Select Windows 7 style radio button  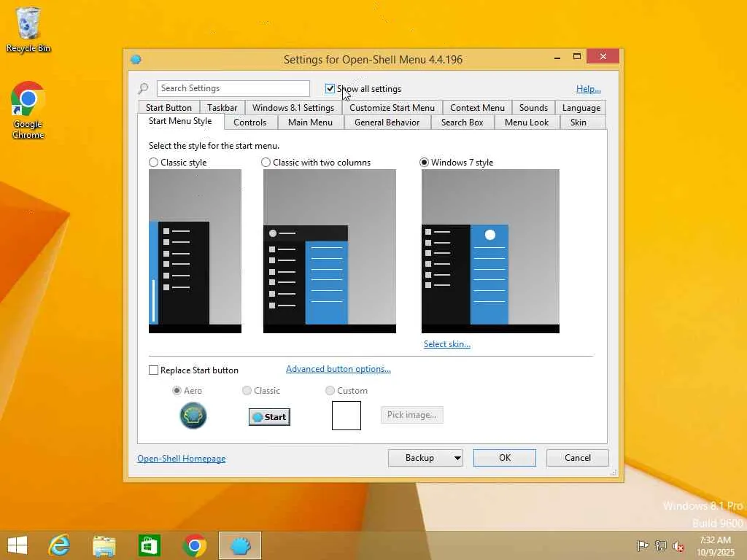(424, 163)
